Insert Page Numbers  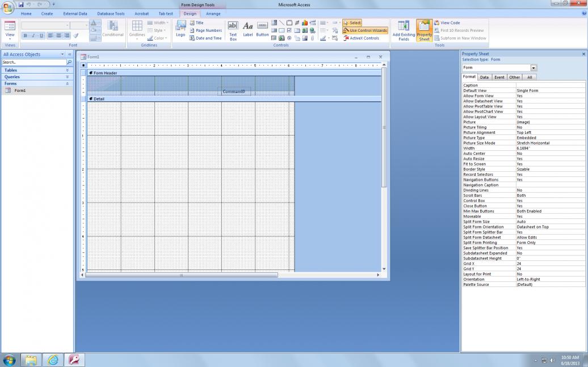tap(205, 31)
